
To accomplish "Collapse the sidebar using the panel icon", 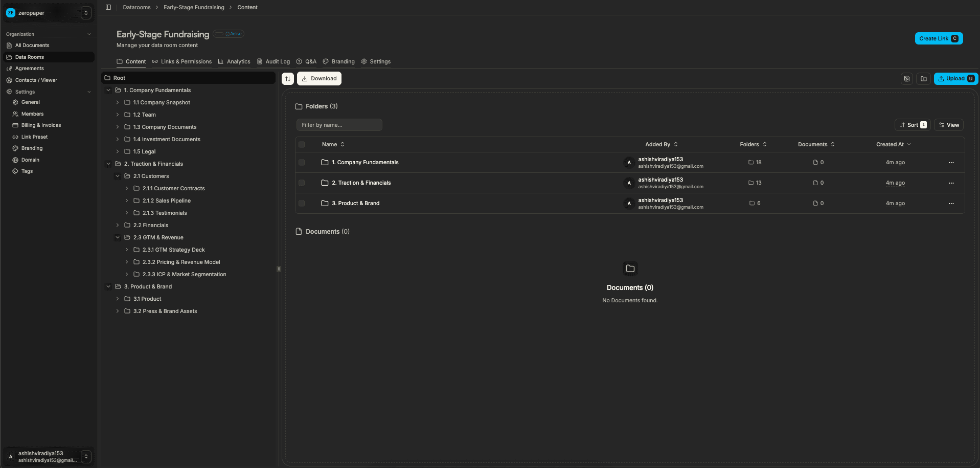I will (x=108, y=7).
